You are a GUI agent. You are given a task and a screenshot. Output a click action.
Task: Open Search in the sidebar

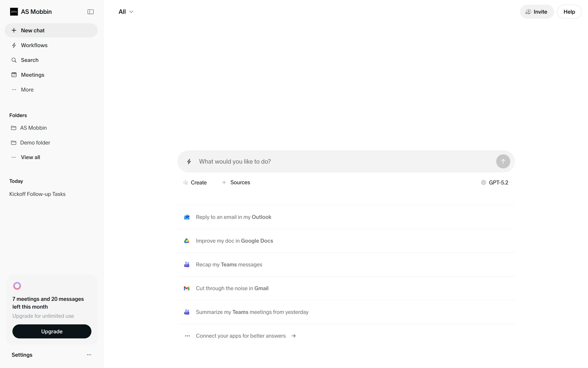pyautogui.click(x=29, y=60)
